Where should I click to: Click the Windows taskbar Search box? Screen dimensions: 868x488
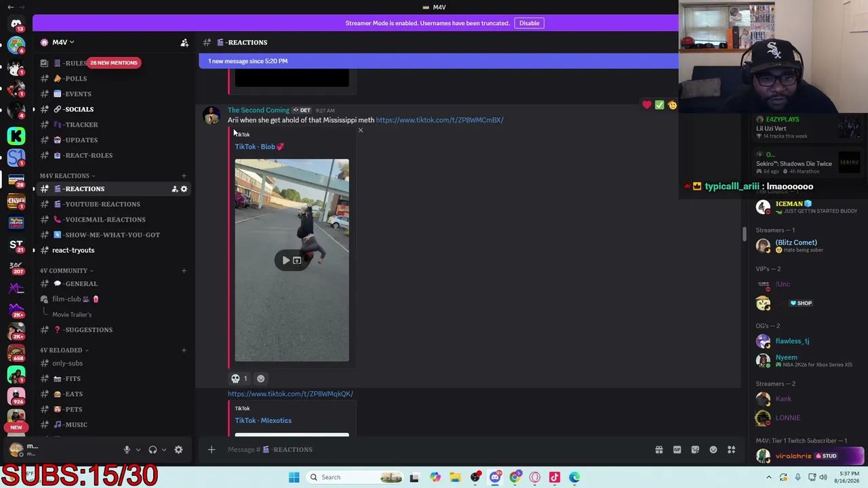(354, 477)
